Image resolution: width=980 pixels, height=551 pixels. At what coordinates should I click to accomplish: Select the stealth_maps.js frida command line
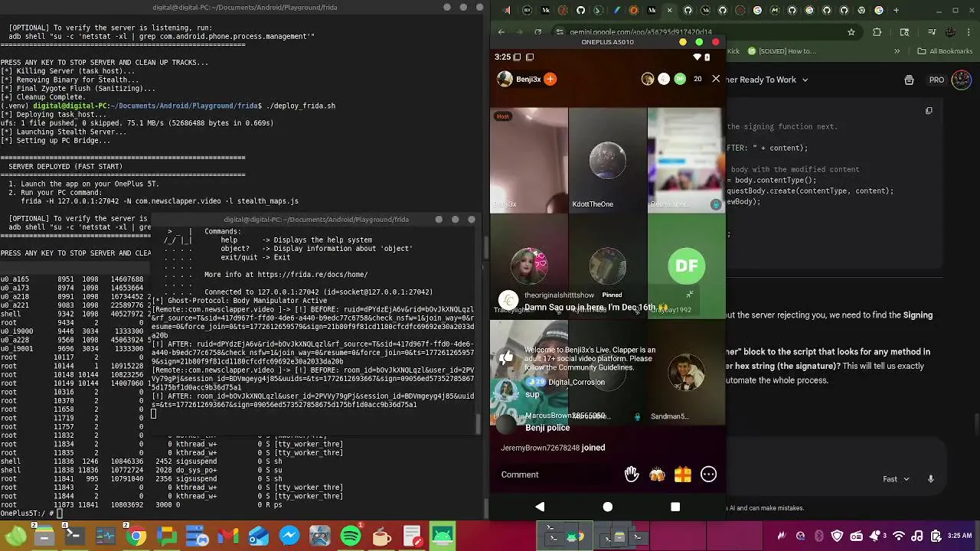pos(159,201)
